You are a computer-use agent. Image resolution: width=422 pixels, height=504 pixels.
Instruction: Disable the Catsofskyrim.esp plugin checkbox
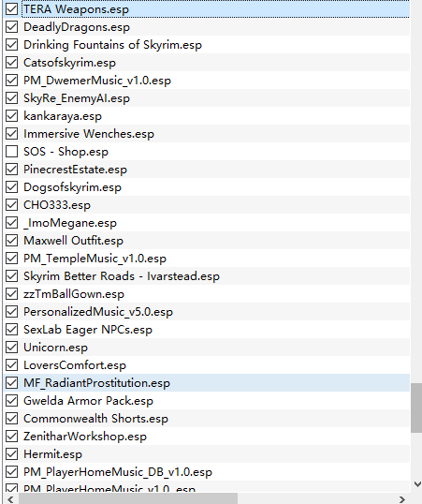click(12, 63)
